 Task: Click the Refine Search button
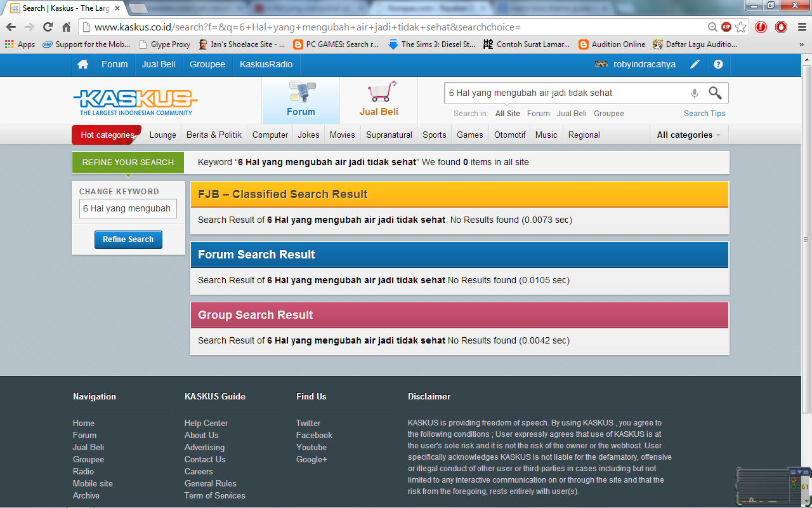(128, 239)
